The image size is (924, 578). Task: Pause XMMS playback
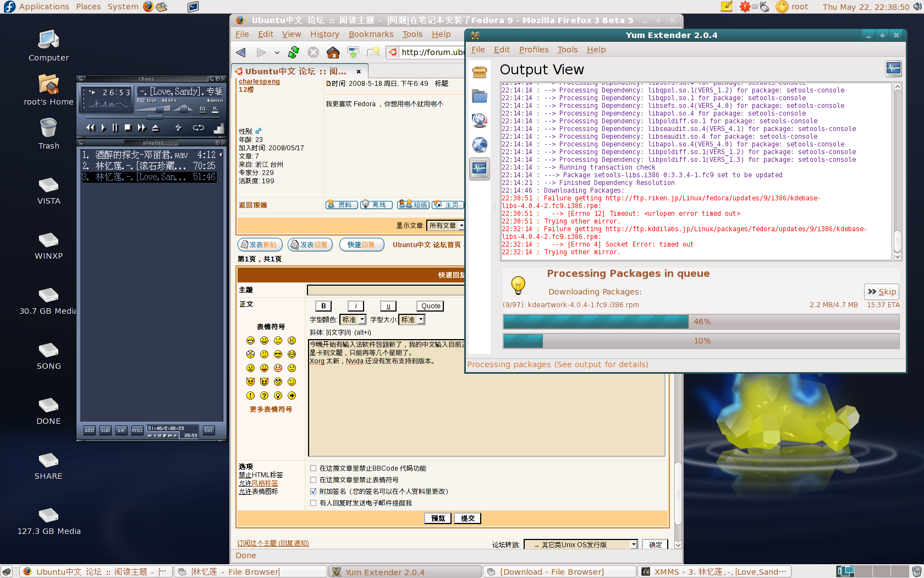click(x=115, y=128)
